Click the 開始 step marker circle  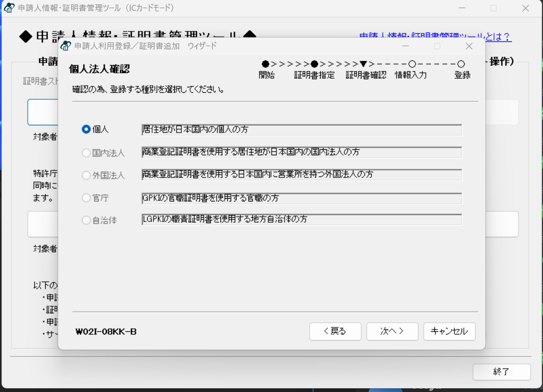pos(265,64)
